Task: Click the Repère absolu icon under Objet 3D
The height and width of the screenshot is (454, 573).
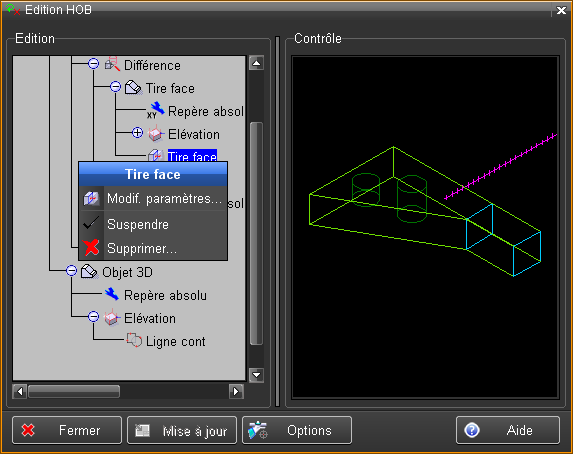Action: [111, 294]
